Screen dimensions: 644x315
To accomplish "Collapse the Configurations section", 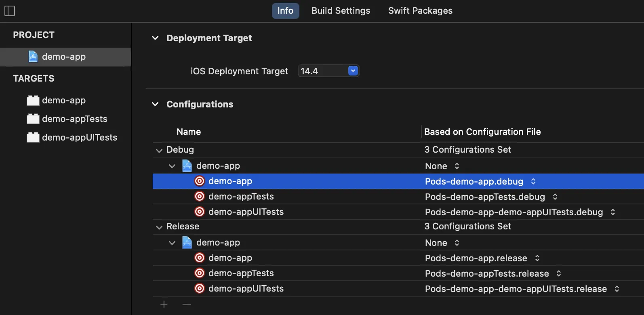I will pyautogui.click(x=155, y=104).
